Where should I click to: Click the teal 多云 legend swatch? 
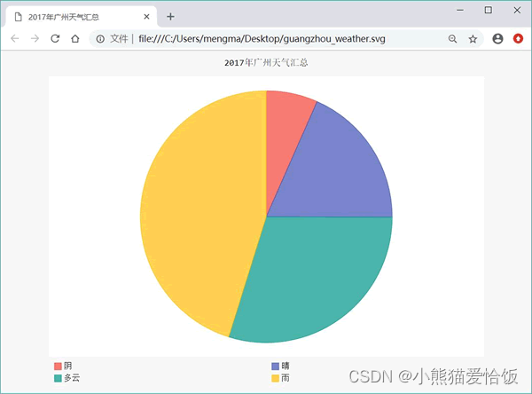point(58,378)
